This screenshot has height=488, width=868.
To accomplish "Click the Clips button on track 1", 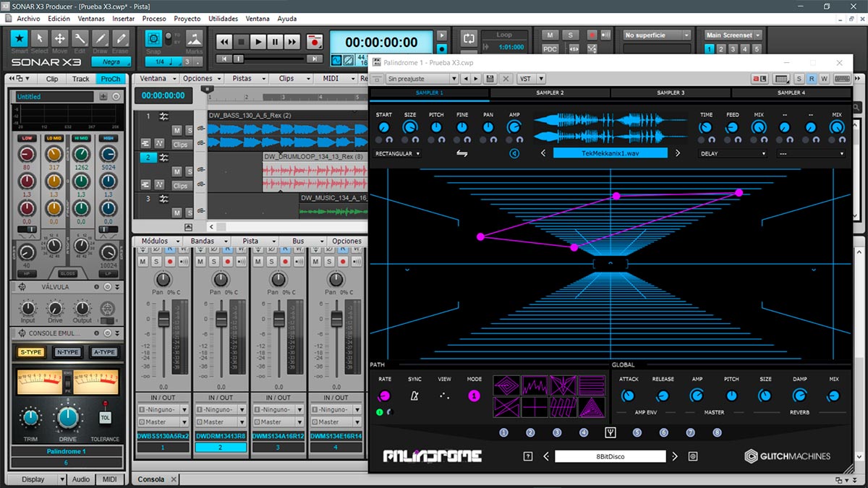I will [x=181, y=144].
